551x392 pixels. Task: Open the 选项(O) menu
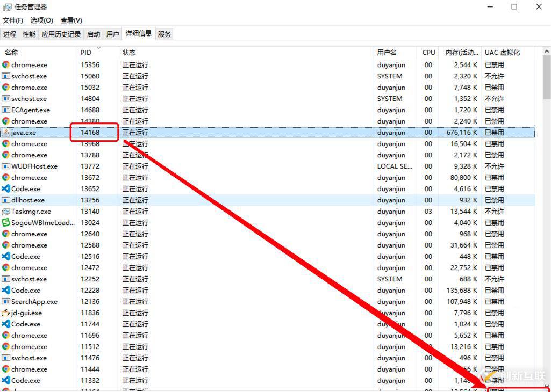tap(41, 20)
